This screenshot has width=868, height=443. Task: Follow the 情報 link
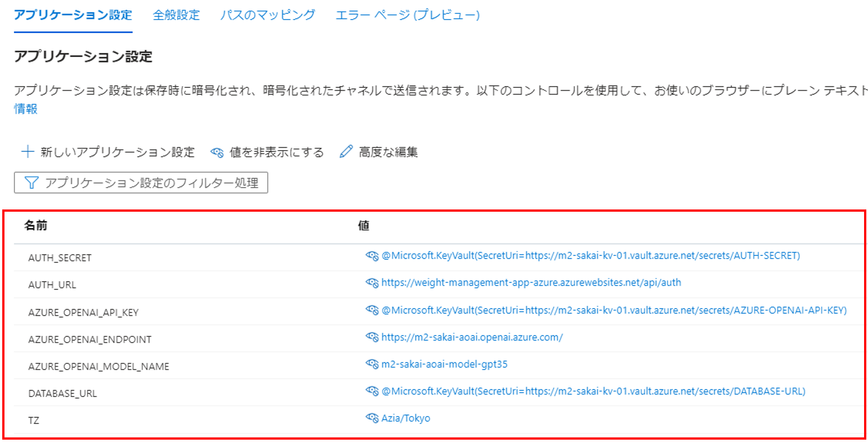coord(26,109)
